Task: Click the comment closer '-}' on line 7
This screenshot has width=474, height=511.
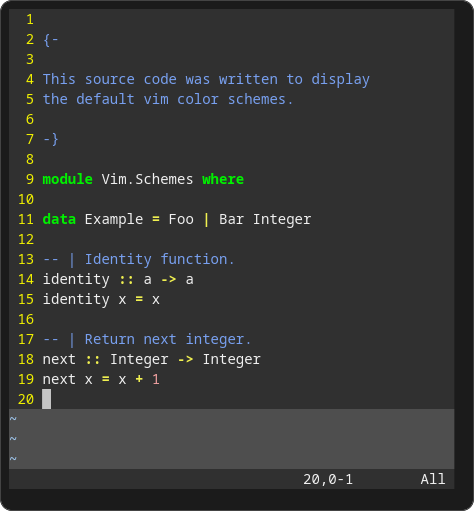Action: pyautogui.click(x=51, y=139)
